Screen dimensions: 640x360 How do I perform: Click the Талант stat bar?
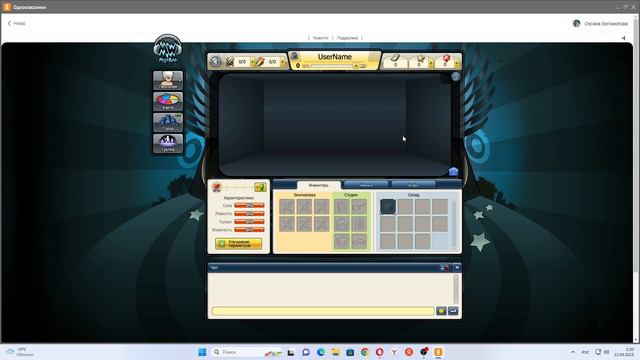tap(249, 222)
